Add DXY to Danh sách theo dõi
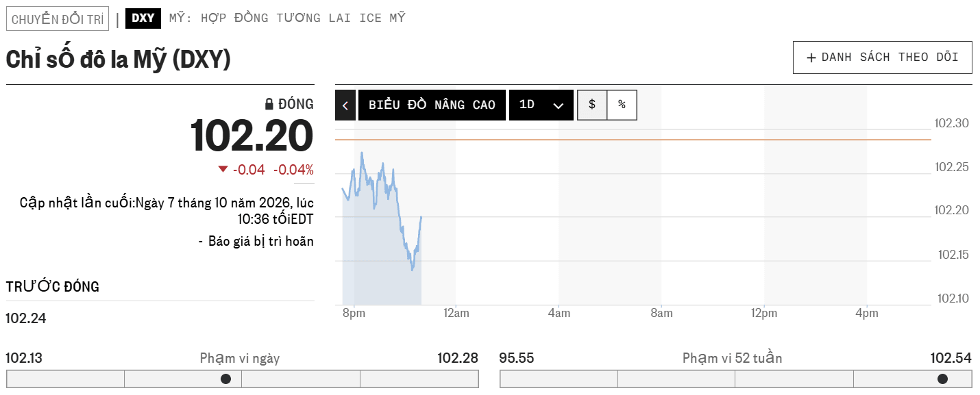This screenshot has height=395, width=980. coord(883,58)
